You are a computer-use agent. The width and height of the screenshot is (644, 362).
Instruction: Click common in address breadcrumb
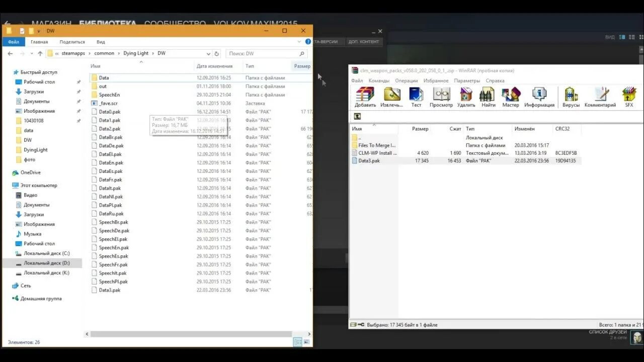click(104, 53)
